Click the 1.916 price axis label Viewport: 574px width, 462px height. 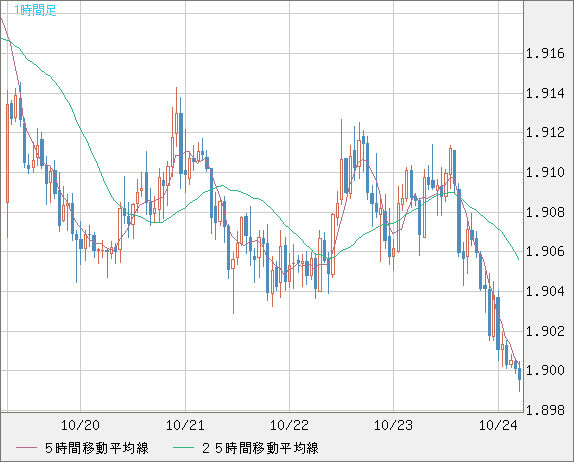point(545,54)
